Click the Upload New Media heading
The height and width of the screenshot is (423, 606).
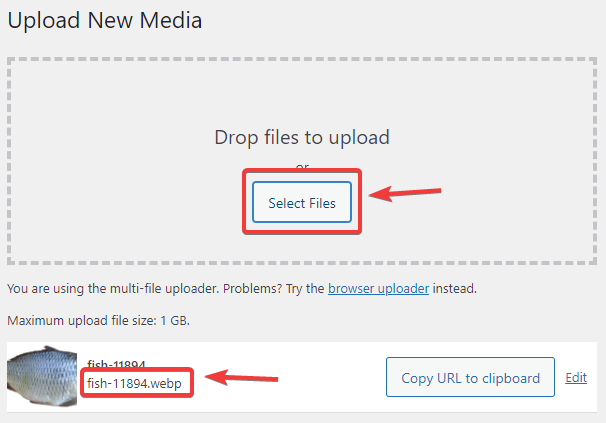coord(105,20)
